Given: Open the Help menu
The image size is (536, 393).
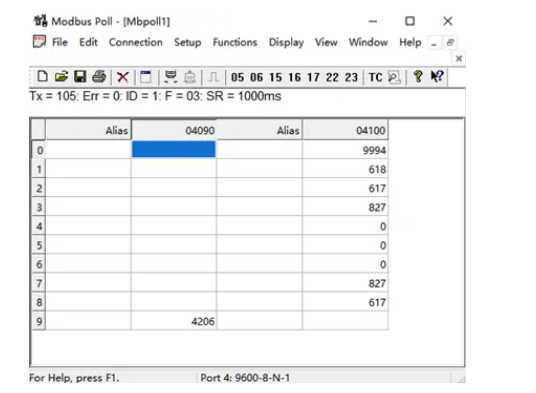Looking at the screenshot, I should (x=410, y=43).
